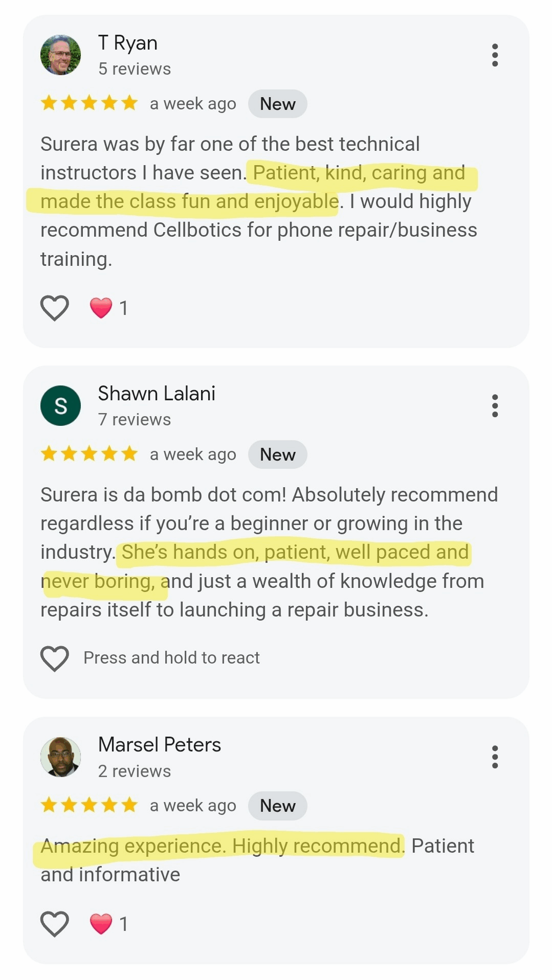Open Marsel Peters' profile photo
The width and height of the screenshot is (552, 980).
[61, 757]
